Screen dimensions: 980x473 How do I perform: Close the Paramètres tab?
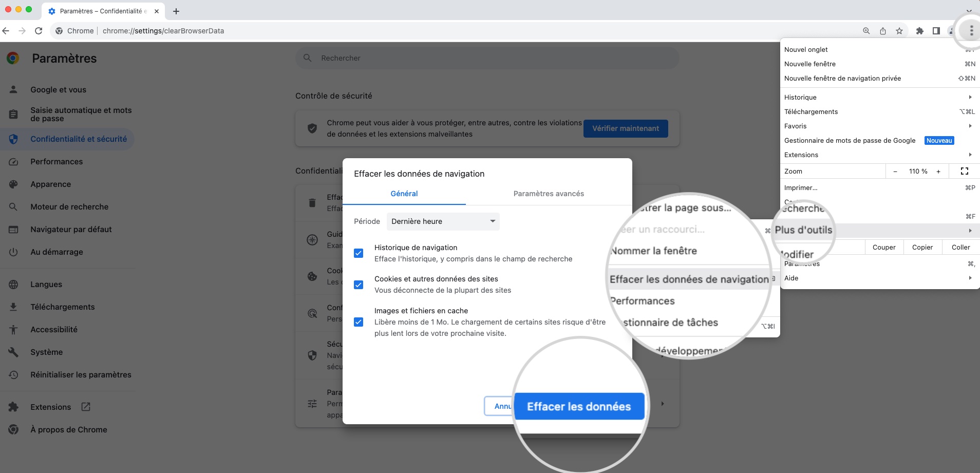tap(157, 11)
